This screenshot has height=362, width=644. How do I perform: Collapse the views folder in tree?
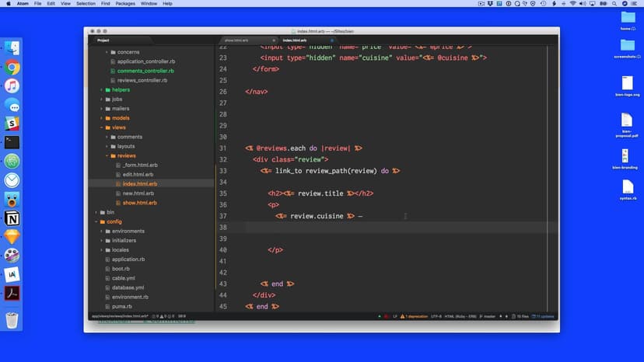[x=101, y=127]
